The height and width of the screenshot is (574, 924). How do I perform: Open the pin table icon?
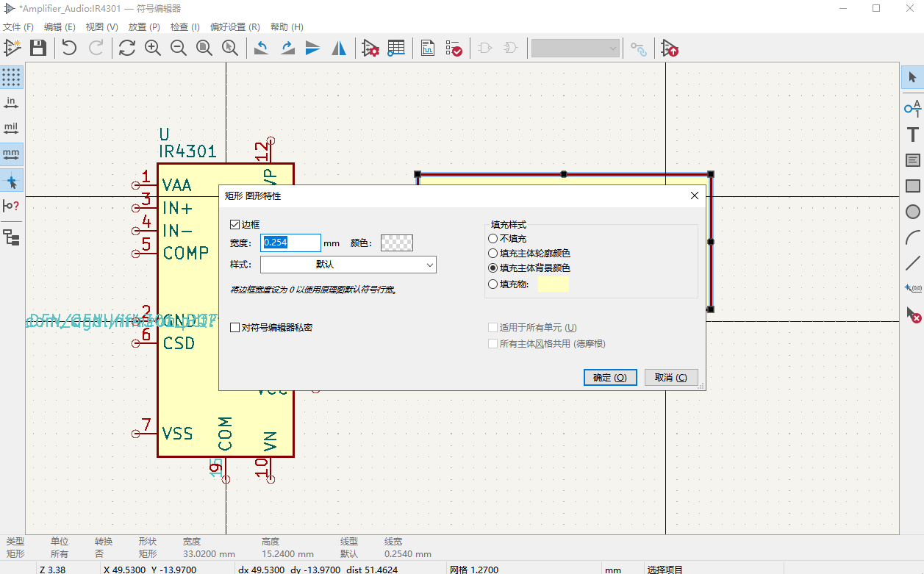(x=396, y=48)
